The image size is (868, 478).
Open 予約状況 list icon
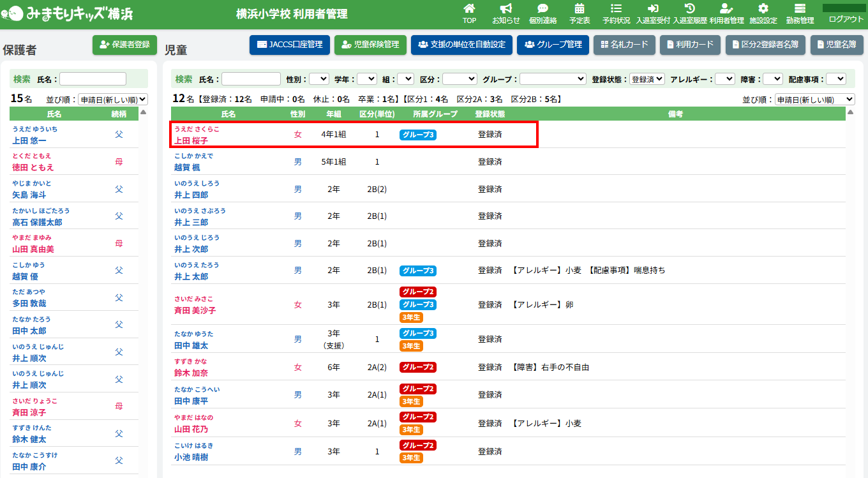616,9
